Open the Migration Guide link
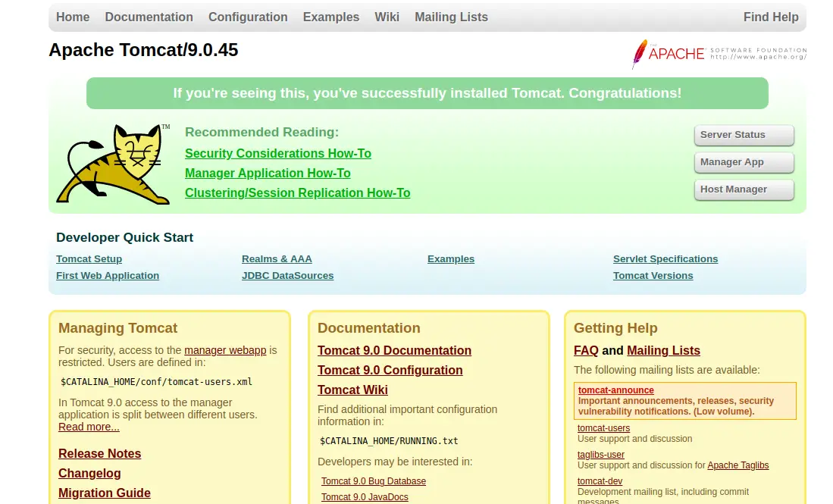Viewport: 833px width, 504px height. (105, 493)
